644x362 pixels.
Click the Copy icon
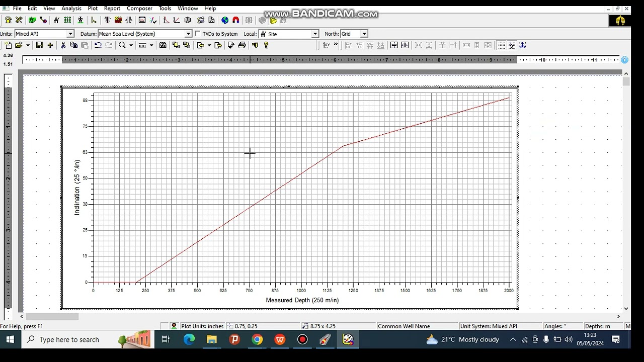pyautogui.click(x=73, y=45)
